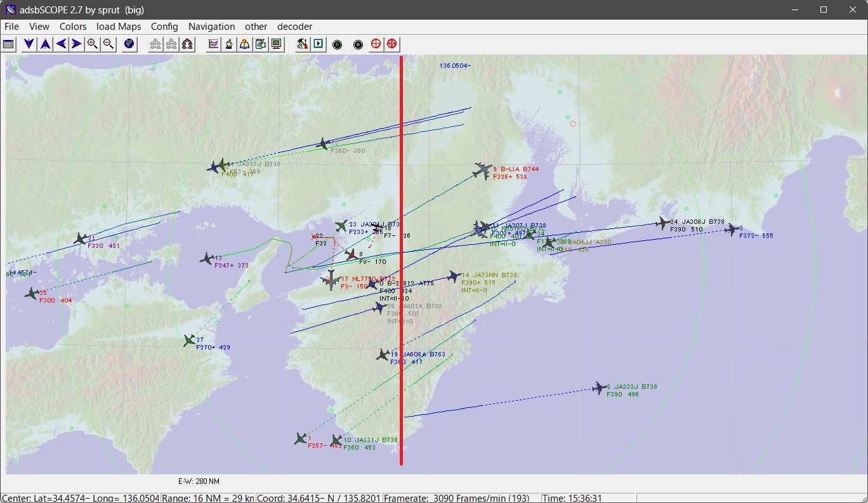This screenshot has height=503, width=868.
Task: Click the monitor display icon on the toolbar
Action: coord(276,44)
